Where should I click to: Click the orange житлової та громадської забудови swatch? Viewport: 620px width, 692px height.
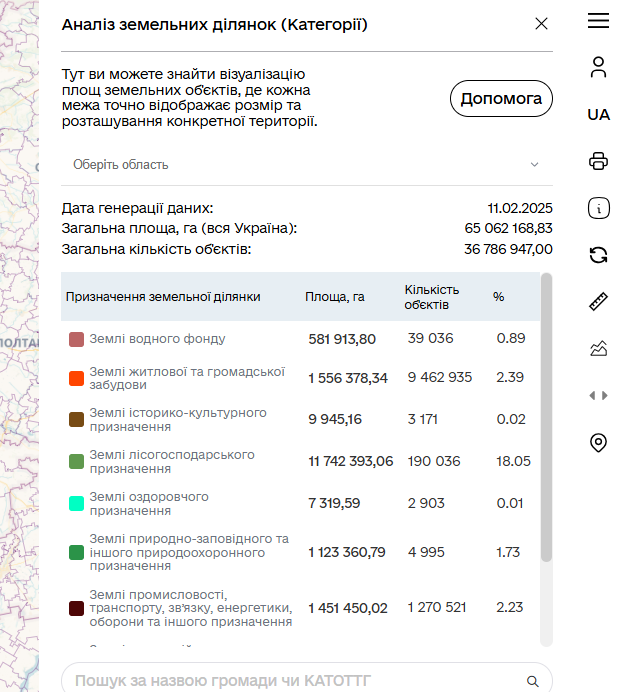76,379
